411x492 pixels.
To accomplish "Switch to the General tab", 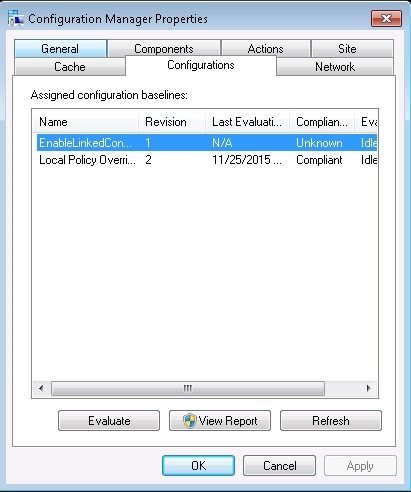I will (x=60, y=49).
